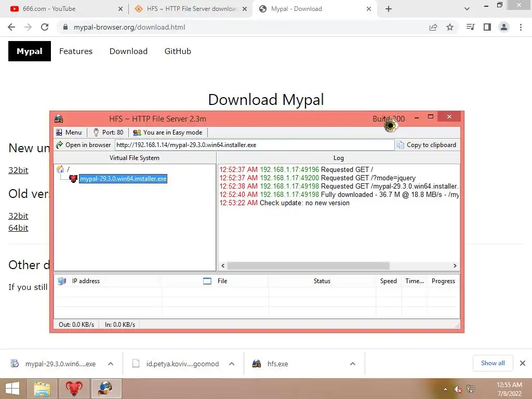Image resolution: width=532 pixels, height=399 pixels.
Task: Click the IP address column header
Action: click(108, 281)
